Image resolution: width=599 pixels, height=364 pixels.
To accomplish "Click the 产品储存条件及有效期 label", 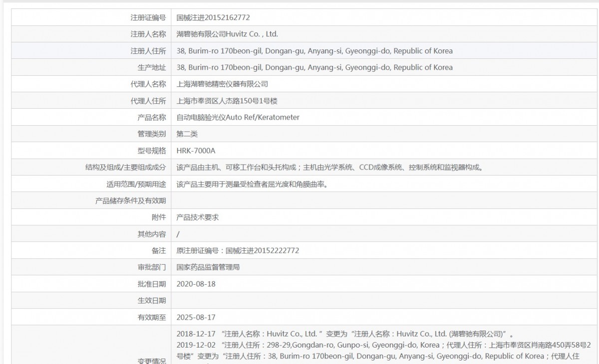I will point(131,200).
